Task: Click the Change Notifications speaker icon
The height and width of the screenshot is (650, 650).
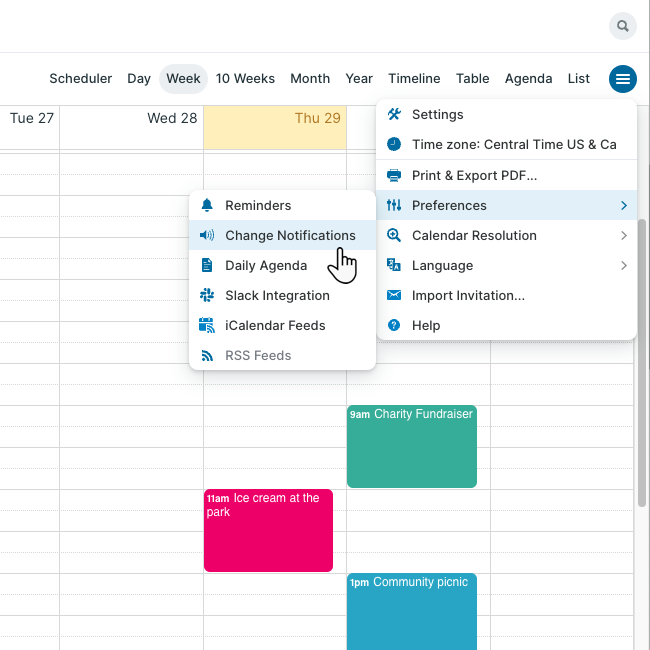Action: (207, 235)
